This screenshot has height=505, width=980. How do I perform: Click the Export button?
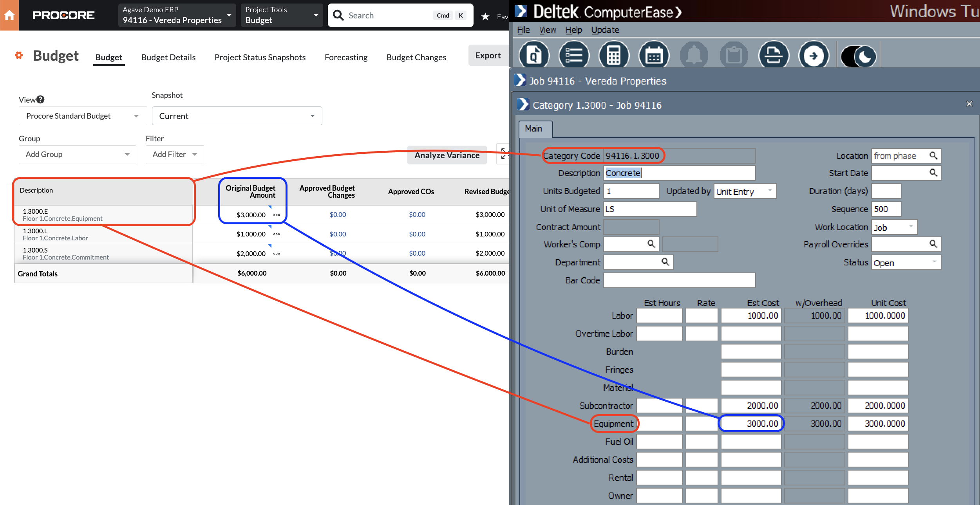(x=488, y=55)
